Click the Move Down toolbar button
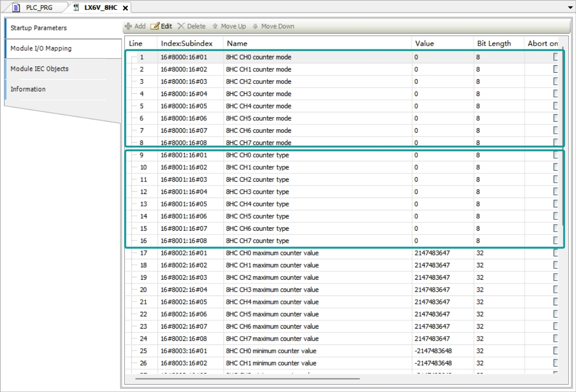The width and height of the screenshot is (576, 392). (273, 26)
